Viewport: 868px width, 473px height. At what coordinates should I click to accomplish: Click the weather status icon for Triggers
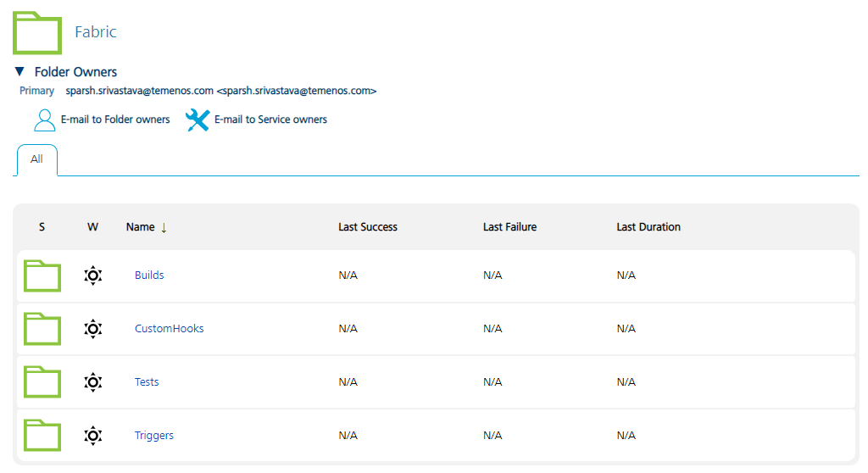93,436
